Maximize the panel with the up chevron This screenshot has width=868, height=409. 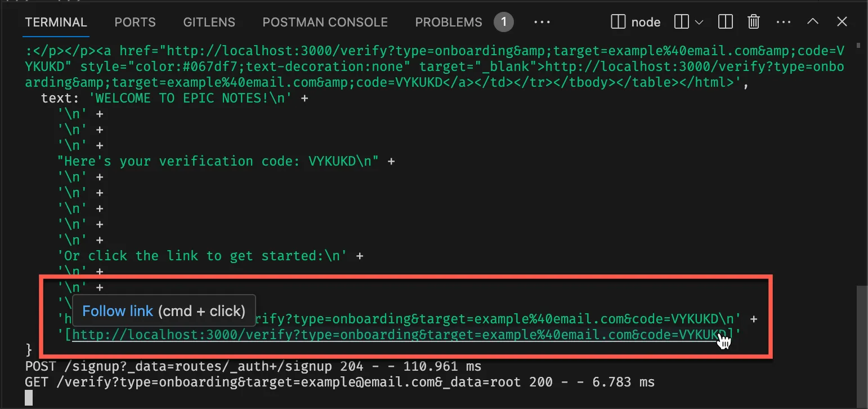(x=813, y=22)
